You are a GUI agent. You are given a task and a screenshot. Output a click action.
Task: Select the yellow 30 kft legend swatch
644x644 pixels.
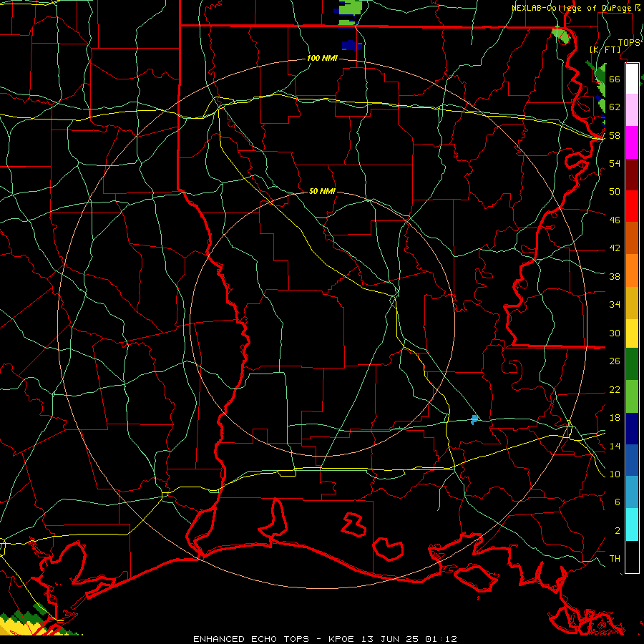click(632, 333)
